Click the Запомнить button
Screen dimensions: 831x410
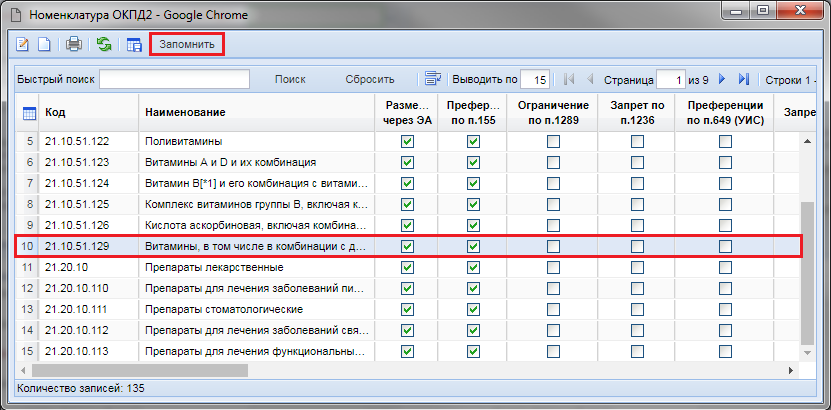[x=187, y=44]
